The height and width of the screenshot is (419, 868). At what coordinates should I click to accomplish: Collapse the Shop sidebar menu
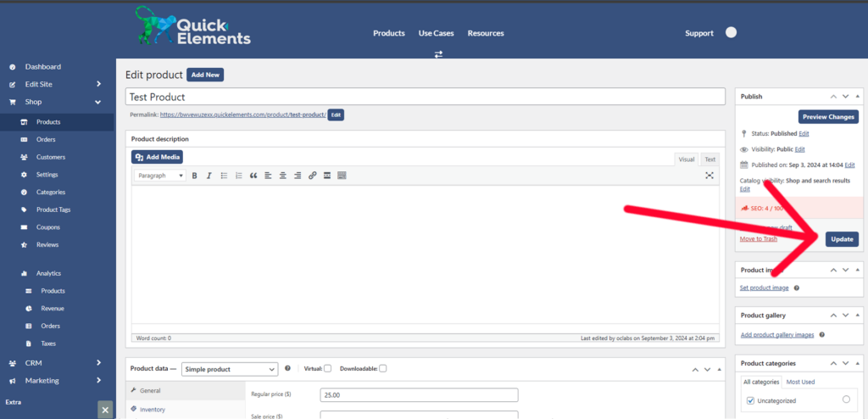click(x=98, y=102)
